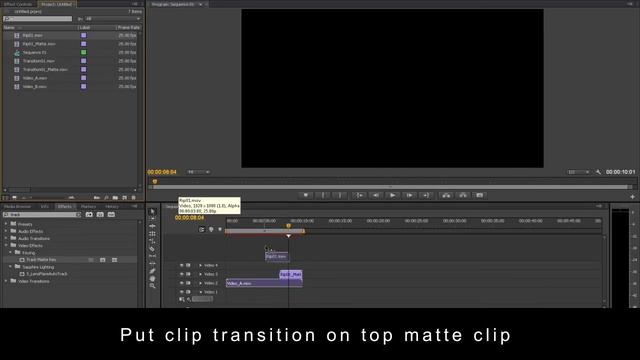Filter Effects panel by Accelerated Effects

[x=89, y=215]
